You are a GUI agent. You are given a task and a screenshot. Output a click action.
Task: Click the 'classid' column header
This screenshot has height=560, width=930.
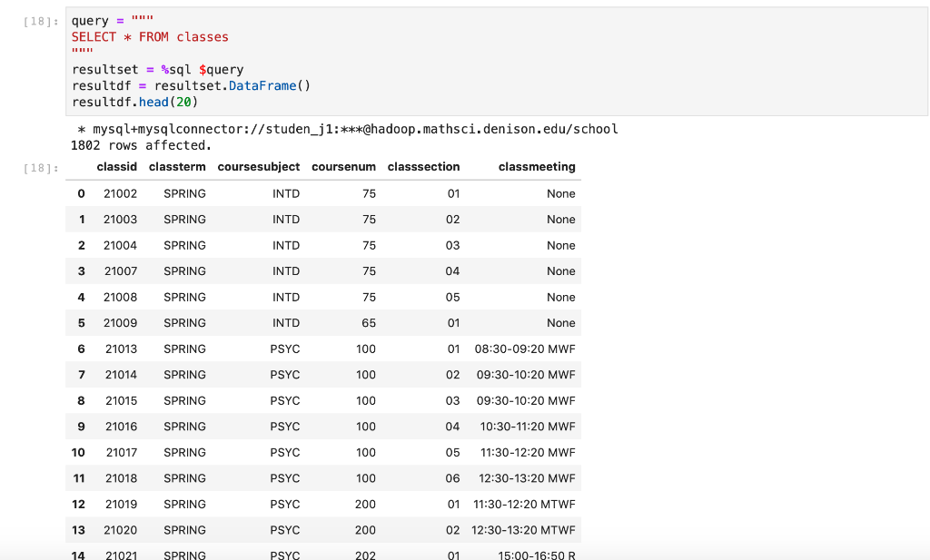pos(117,166)
